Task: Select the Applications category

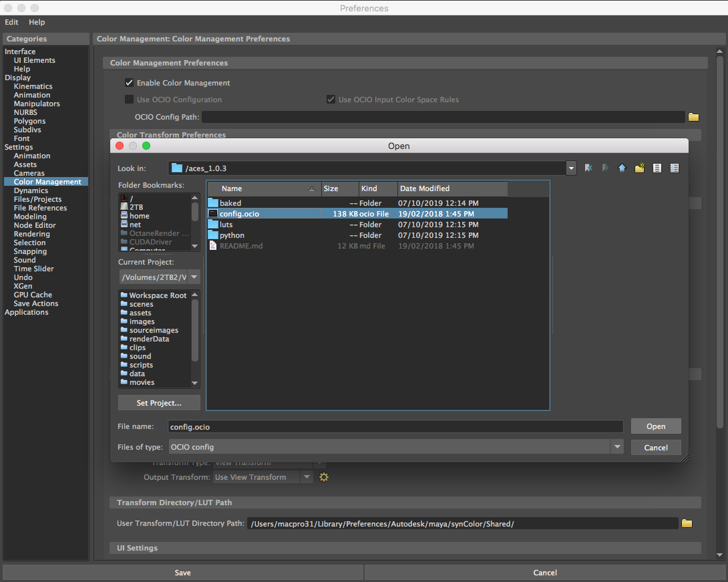Action: point(27,312)
